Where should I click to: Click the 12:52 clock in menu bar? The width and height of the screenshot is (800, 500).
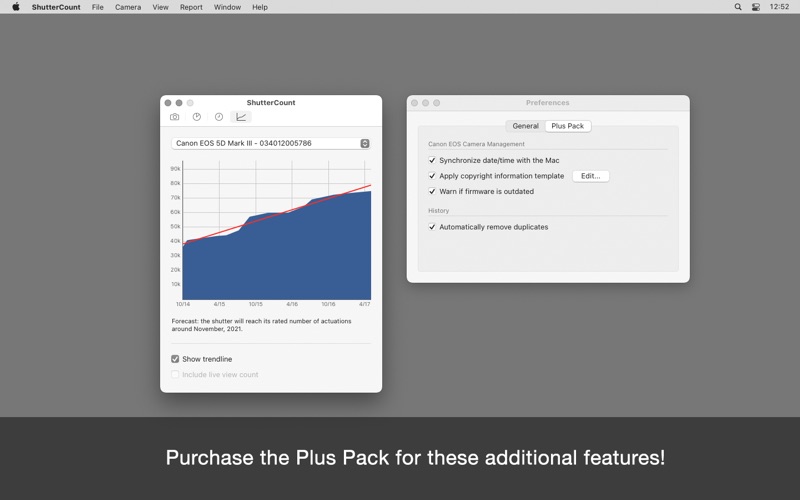(x=779, y=7)
